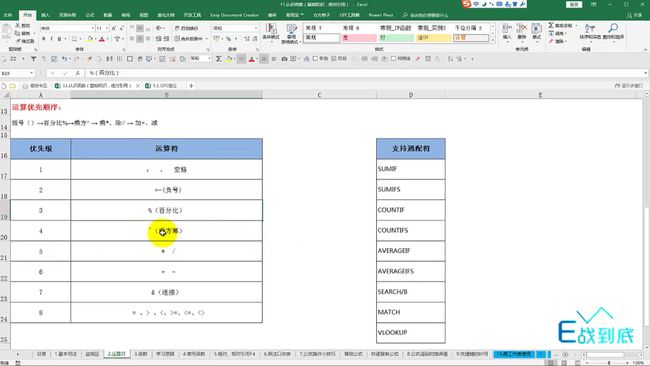Open borders dropdown arrow

80,39
